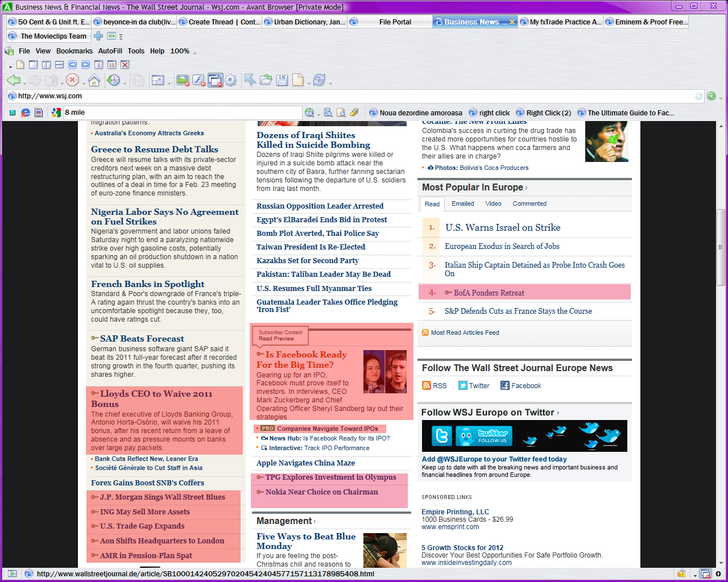Open Stop button dropdown arrow

point(83,84)
